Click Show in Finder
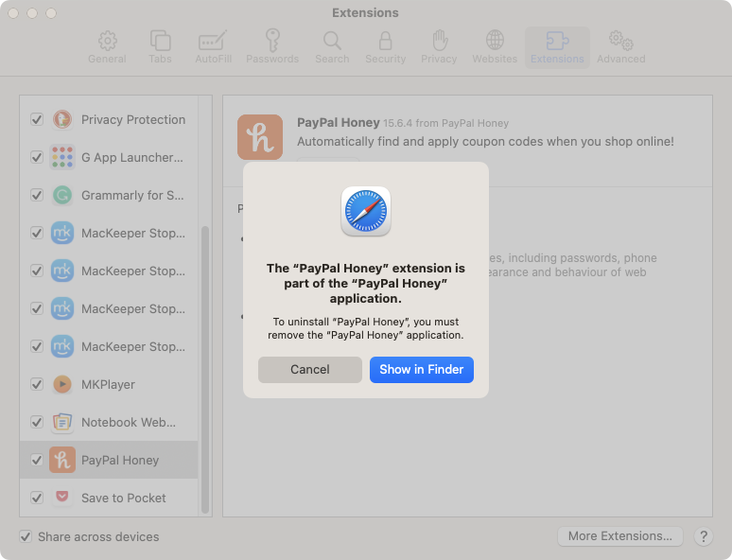732x560 pixels. tap(422, 370)
